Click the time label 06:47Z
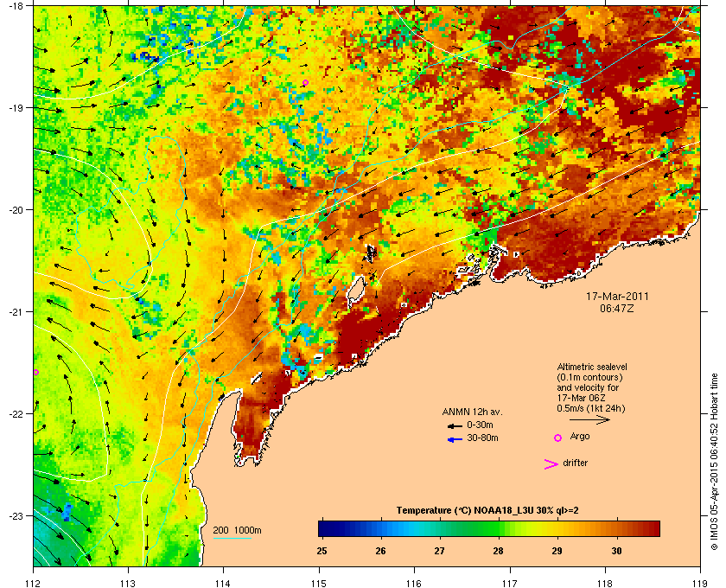The width and height of the screenshot is (726, 588). pos(617,308)
